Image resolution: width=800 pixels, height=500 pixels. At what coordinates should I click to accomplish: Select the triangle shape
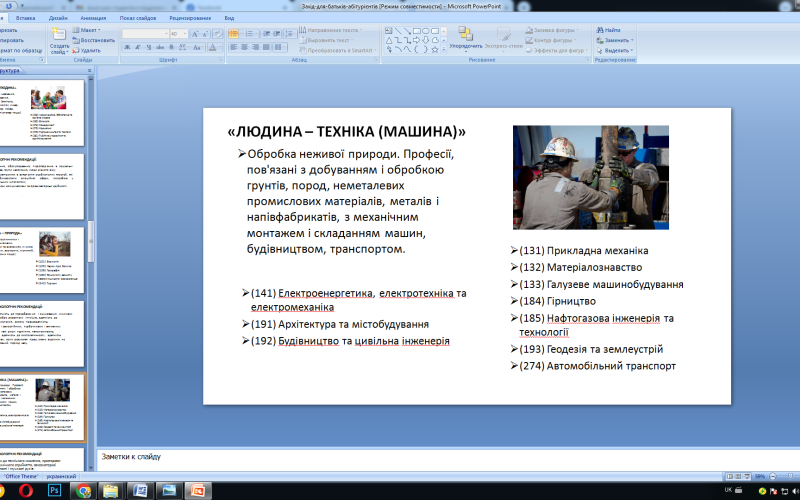point(389,40)
